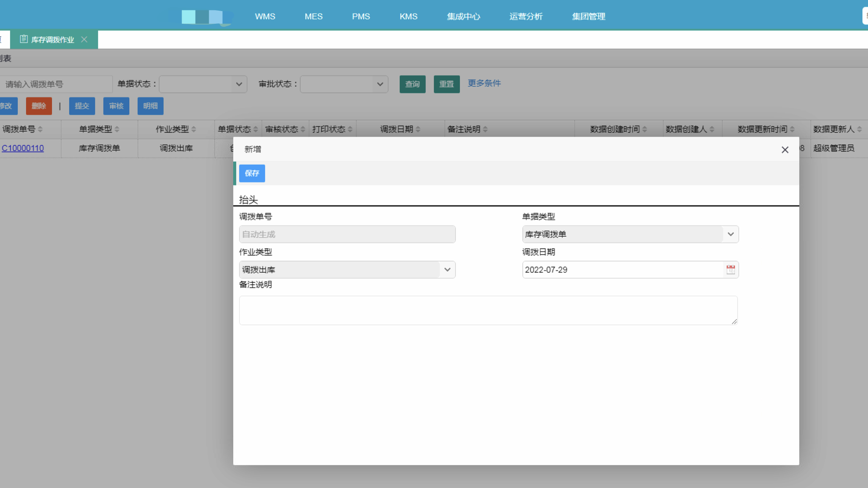Image resolution: width=868 pixels, height=488 pixels.
Task: Open the 集成中心 menu
Action: pyautogui.click(x=463, y=17)
